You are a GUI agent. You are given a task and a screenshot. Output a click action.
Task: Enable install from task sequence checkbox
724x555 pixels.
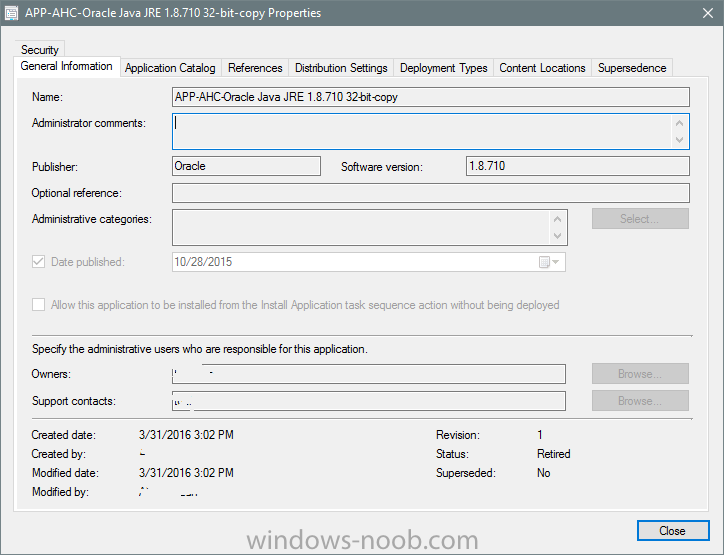tap(38, 305)
